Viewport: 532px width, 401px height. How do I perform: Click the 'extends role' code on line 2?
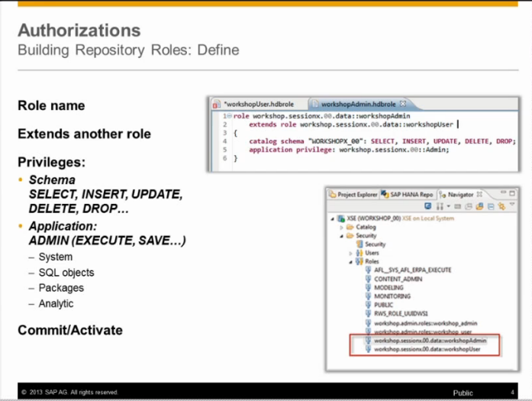coord(272,125)
